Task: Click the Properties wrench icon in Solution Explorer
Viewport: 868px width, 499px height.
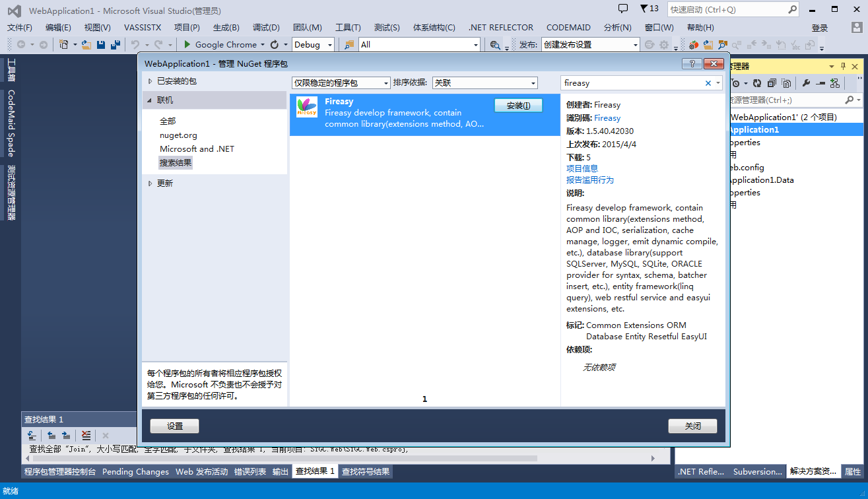Action: pyautogui.click(x=806, y=83)
